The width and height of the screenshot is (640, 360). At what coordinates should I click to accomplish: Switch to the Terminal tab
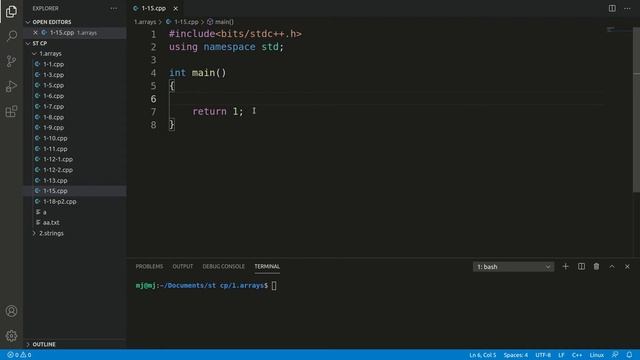tap(267, 266)
